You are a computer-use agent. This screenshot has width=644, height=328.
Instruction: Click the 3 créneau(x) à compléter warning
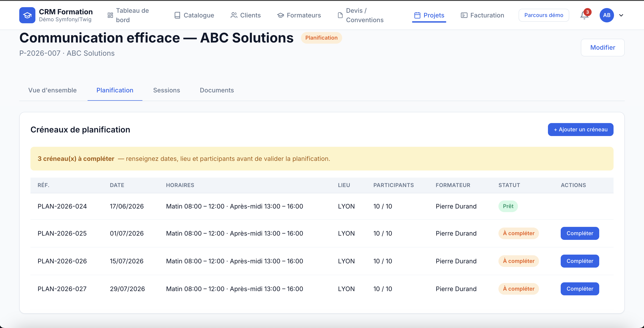pyautogui.click(x=322, y=159)
